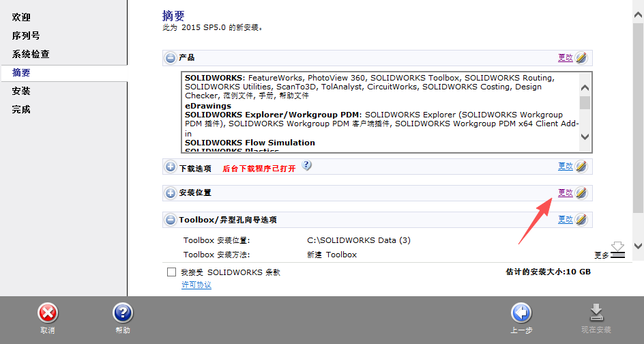Click 更改 link for Toolbox options
This screenshot has height=344, width=644.
pos(565,220)
